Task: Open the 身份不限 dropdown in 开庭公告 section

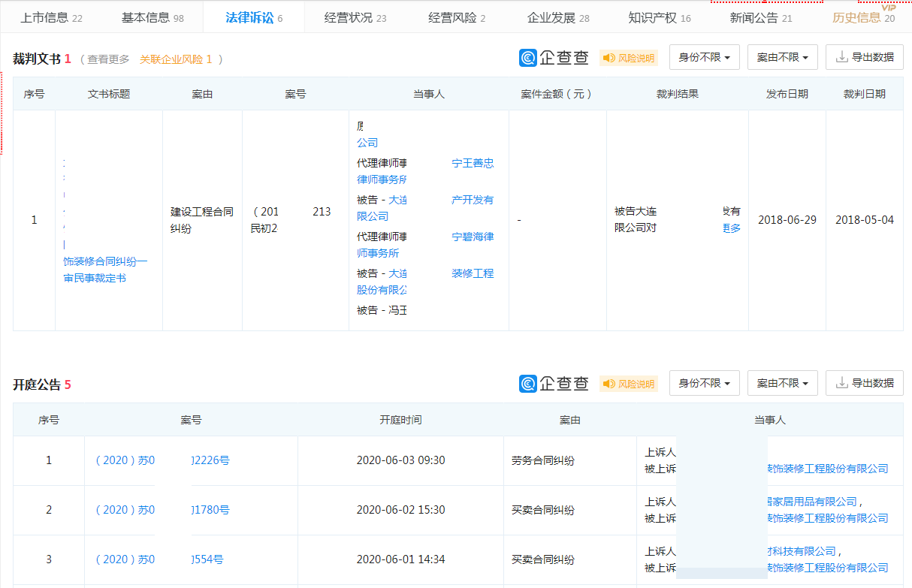Action: (704, 383)
